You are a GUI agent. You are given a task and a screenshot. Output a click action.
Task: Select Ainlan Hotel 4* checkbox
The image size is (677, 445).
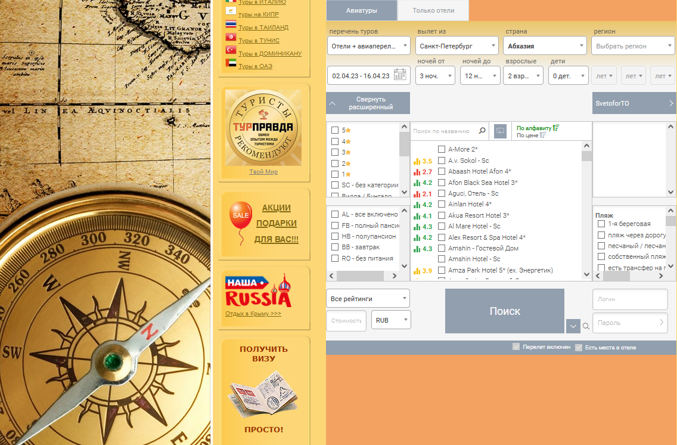coord(441,204)
